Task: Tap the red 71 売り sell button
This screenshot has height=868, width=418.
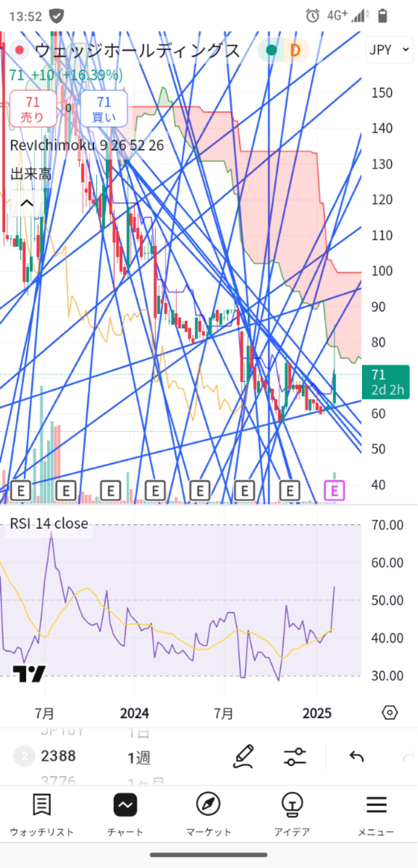Action: [33, 109]
